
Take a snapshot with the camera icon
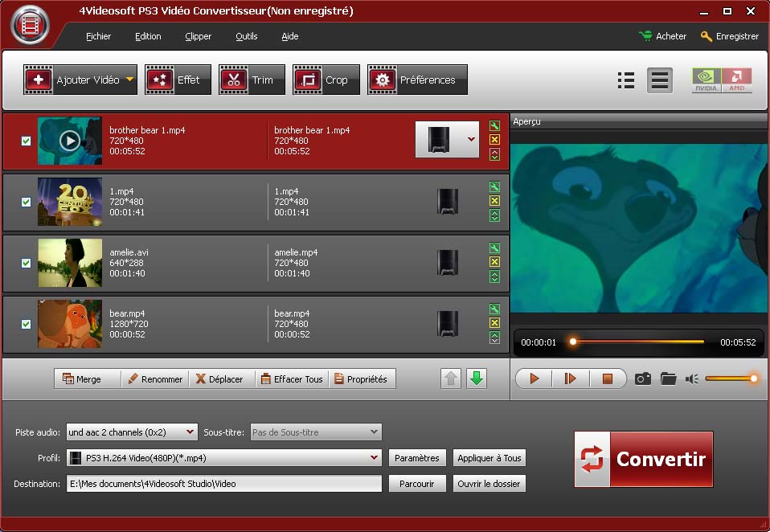[x=642, y=379]
